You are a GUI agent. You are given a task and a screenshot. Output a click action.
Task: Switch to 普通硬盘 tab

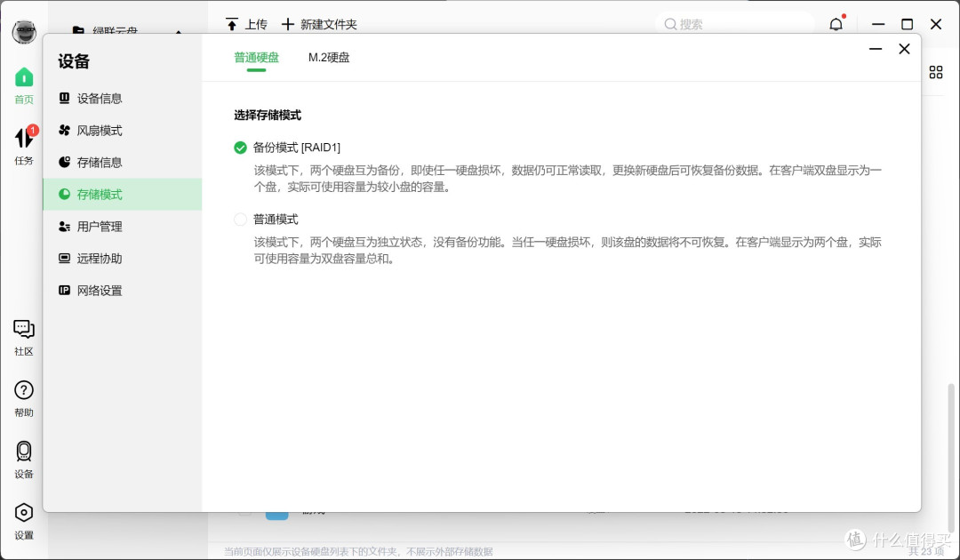click(257, 58)
